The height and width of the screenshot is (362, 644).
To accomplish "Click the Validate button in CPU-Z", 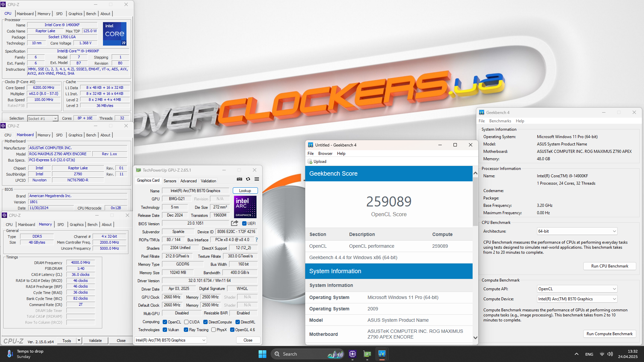I will (x=95, y=341).
